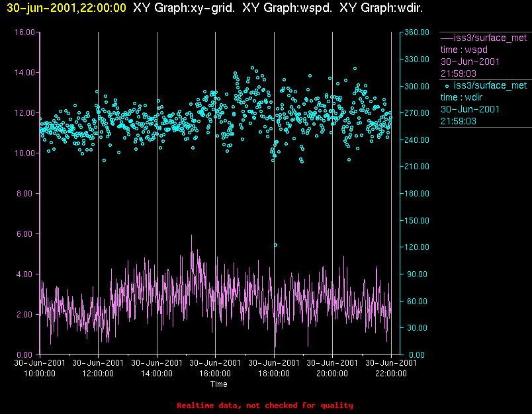This screenshot has height=414, width=532.
Task: Click the yellow date-time title text
Action: click(x=66, y=8)
